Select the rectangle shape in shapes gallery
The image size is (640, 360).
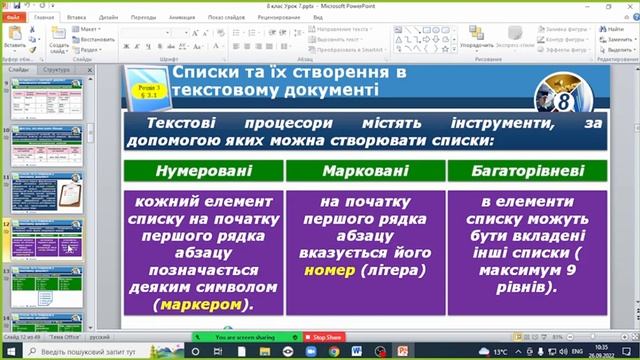click(427, 30)
